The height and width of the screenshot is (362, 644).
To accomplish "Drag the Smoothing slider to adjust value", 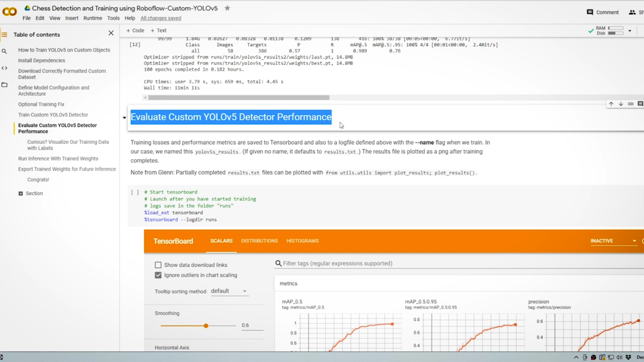I will pos(205,325).
